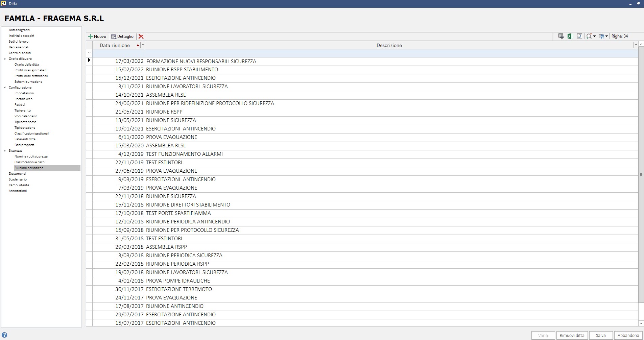Open Profili orari giornalieri
This screenshot has width=644, height=340.
(30, 70)
